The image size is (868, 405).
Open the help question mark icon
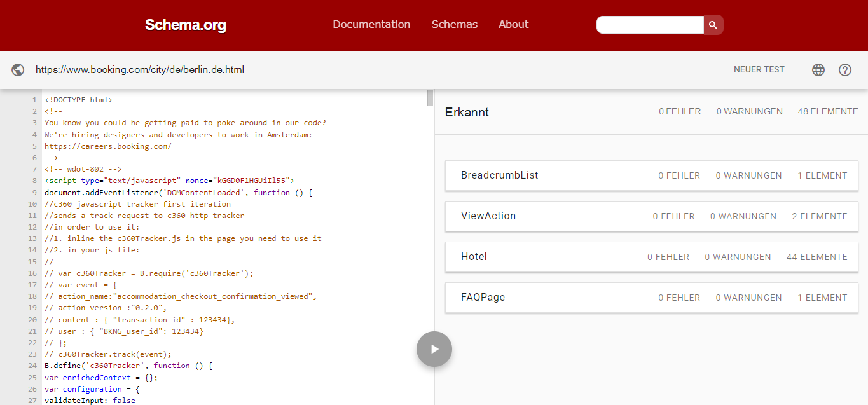845,70
